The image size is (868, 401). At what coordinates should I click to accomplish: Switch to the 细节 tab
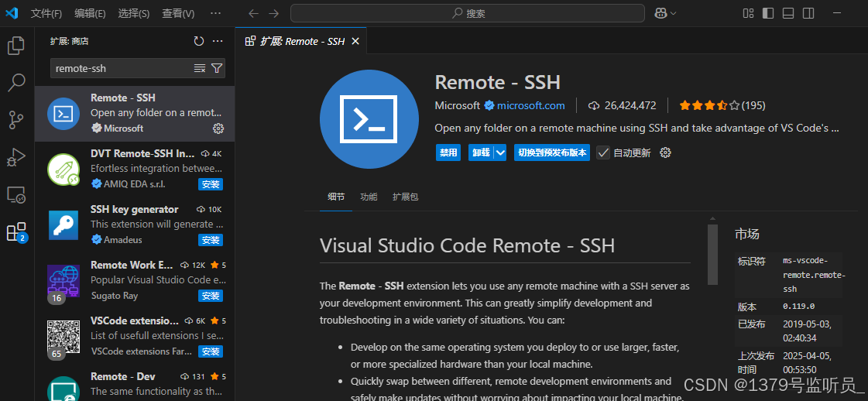[336, 197]
